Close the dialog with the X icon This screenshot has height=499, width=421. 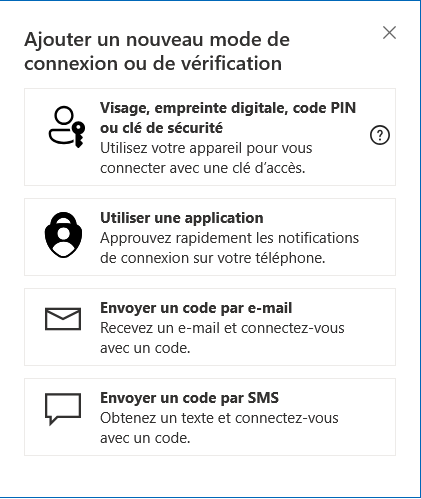[x=389, y=33]
